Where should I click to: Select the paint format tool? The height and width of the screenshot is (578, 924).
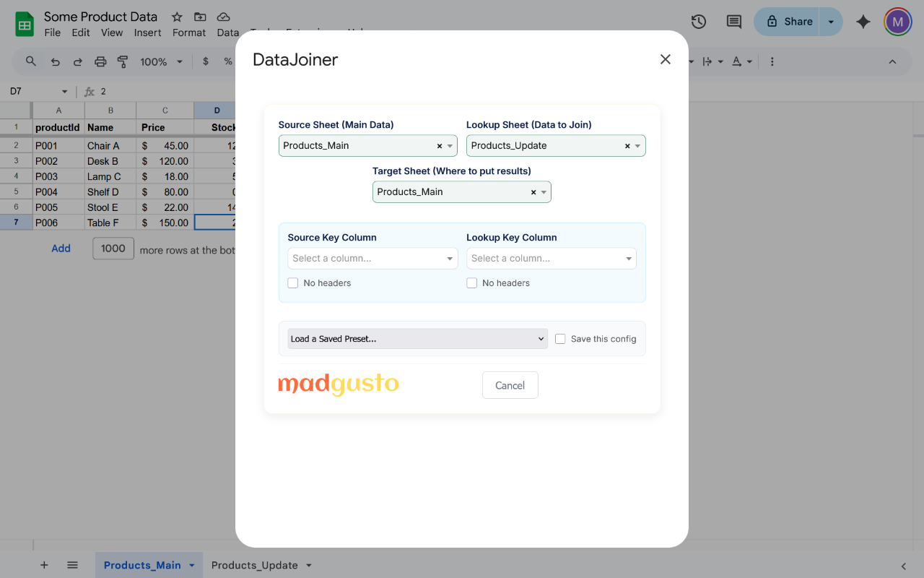tap(123, 61)
